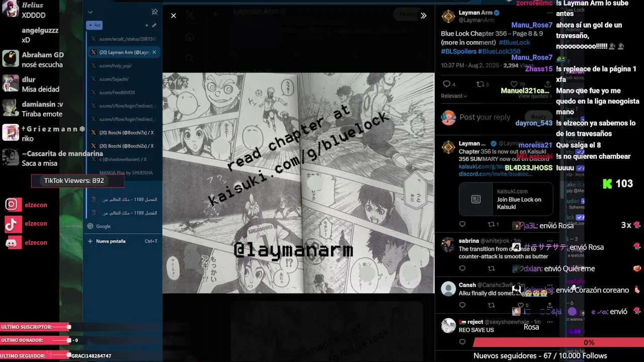Close the enlarged manga image viewer

[174, 16]
